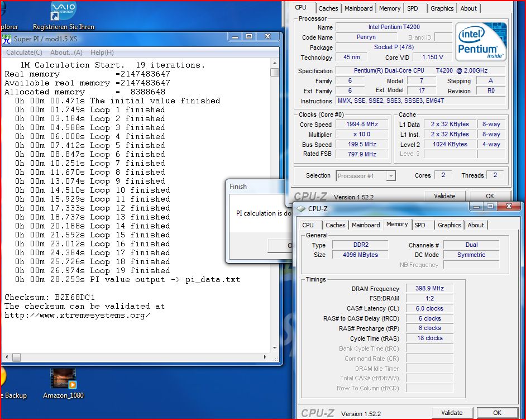Image resolution: width=526 pixels, height=420 pixels.
Task: Maximize the Super PI window
Action: click(249, 36)
